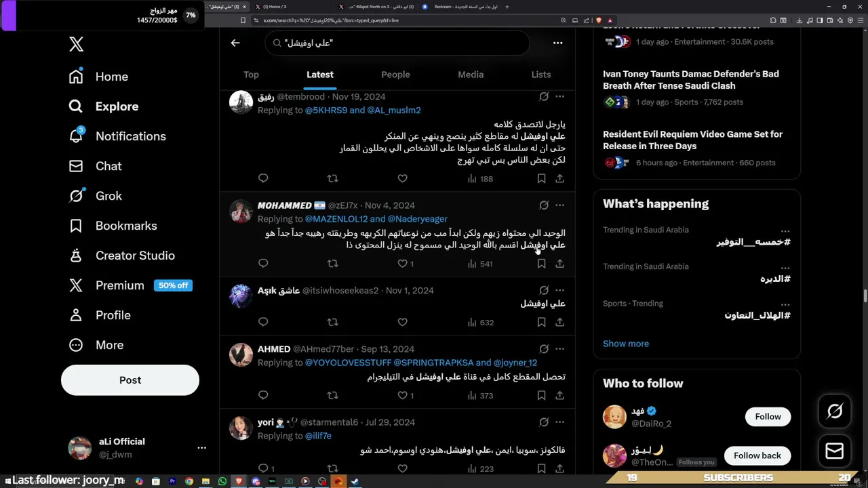Open floating Grok button
Screen dimensions: 868x488
(835, 411)
